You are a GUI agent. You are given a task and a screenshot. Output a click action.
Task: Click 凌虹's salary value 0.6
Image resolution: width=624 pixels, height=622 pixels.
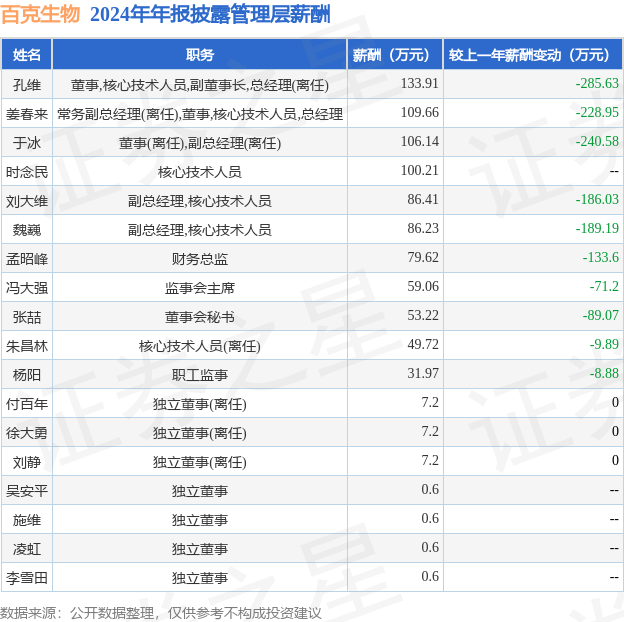click(430, 548)
